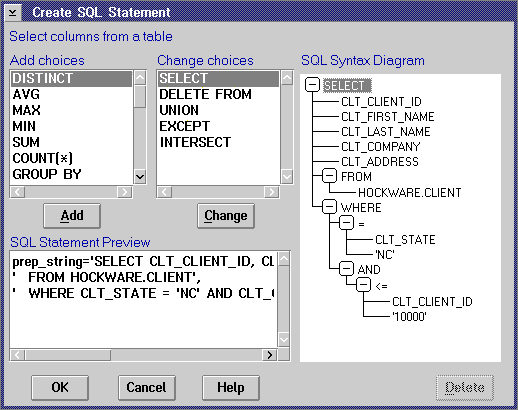Collapse the WHERE node expander

click(x=329, y=207)
